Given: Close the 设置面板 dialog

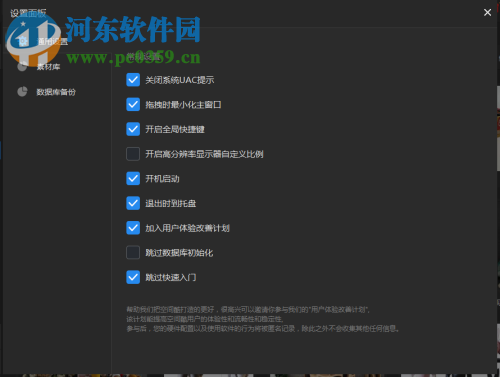Looking at the screenshot, I should click(x=487, y=12).
